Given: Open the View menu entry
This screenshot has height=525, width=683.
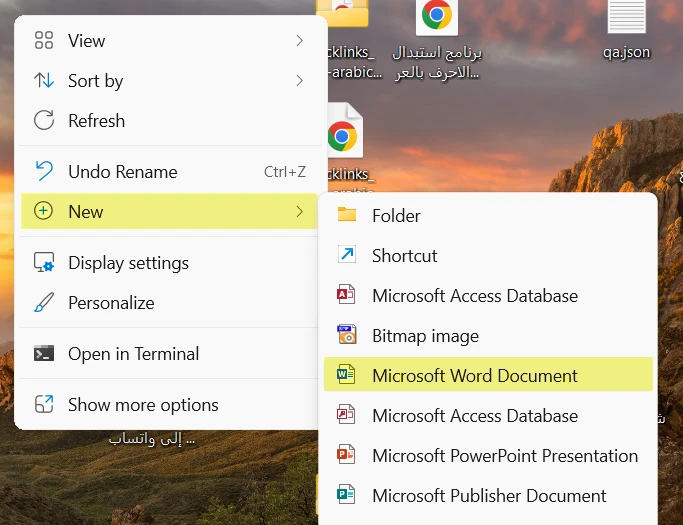Looking at the screenshot, I should [171, 41].
